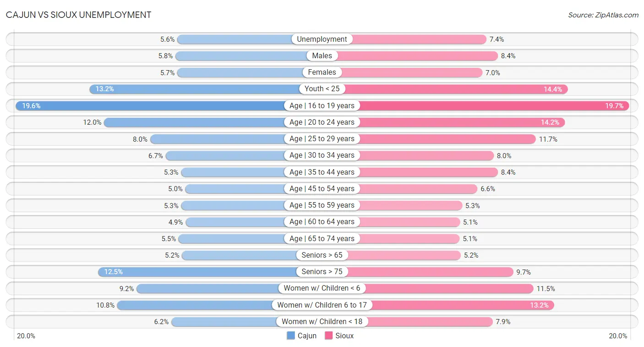Click the Cajun 19.6% bar for Age 16 to 19
The height and width of the screenshot is (347, 644).
tap(169, 106)
